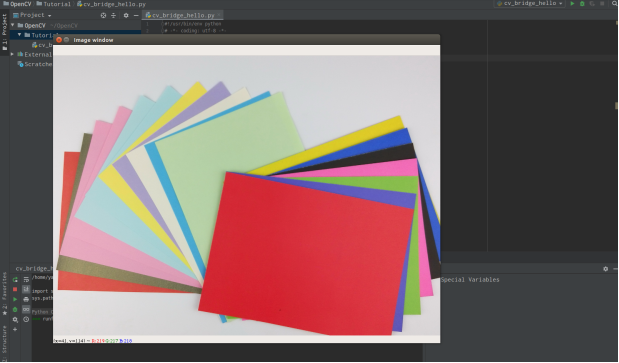This screenshot has width=619, height=363.
Task: Click the history clock icon in the console toolbar
Action: (26, 320)
